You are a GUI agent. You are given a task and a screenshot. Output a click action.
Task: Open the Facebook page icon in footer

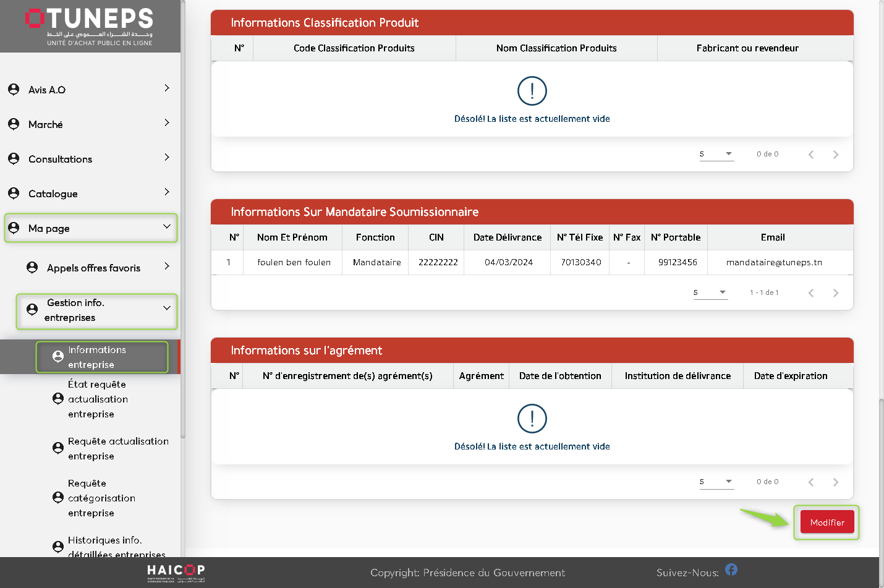(x=731, y=569)
